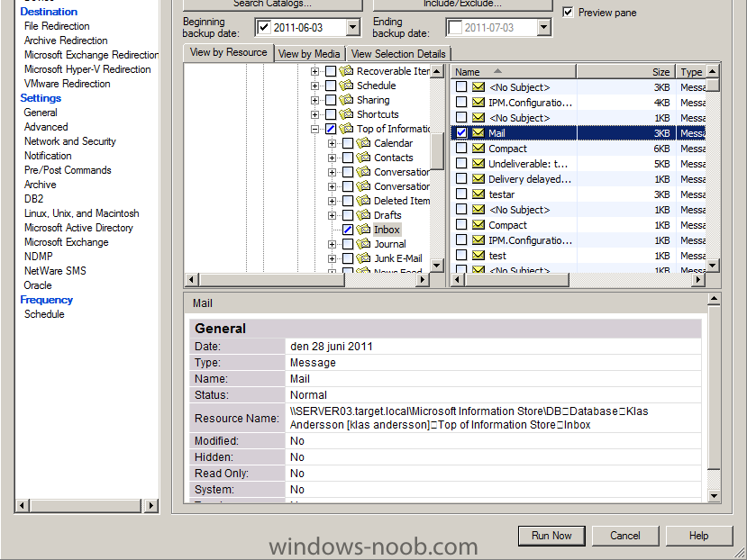Click the Junk E-Mail folder icon
The image size is (747, 560).
point(363,258)
